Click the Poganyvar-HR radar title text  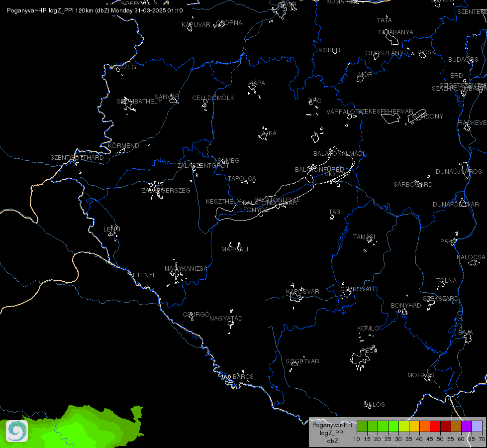[95, 10]
